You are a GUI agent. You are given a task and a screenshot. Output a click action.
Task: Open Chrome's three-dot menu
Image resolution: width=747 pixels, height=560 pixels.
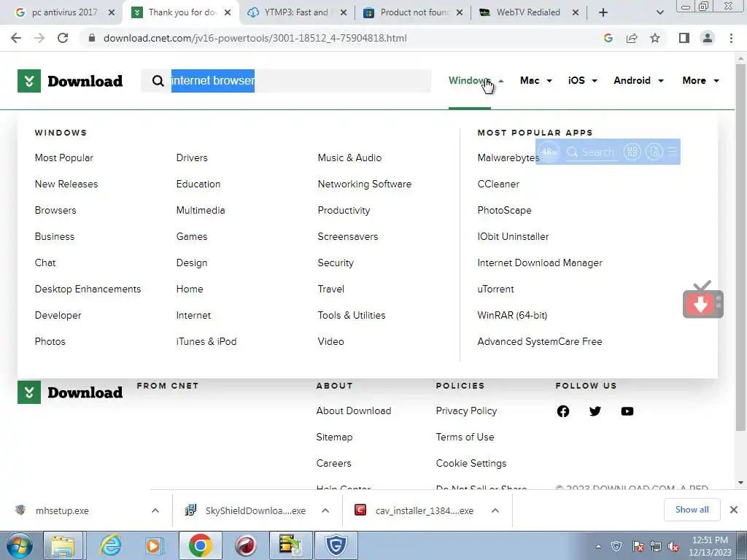pyautogui.click(x=731, y=38)
